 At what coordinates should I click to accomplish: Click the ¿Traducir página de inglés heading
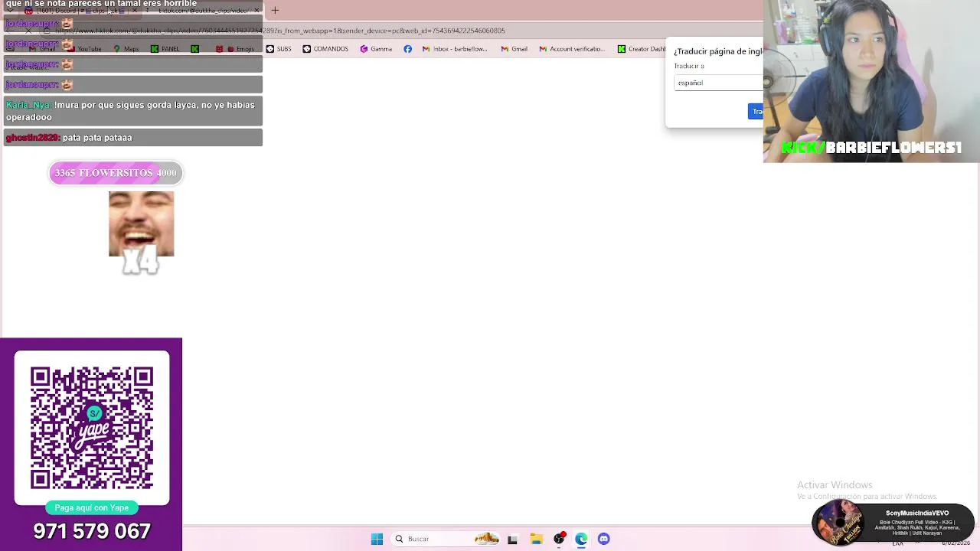[x=718, y=51]
